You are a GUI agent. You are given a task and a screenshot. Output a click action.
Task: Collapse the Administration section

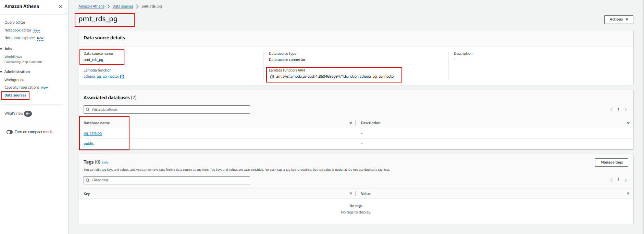click(2, 72)
